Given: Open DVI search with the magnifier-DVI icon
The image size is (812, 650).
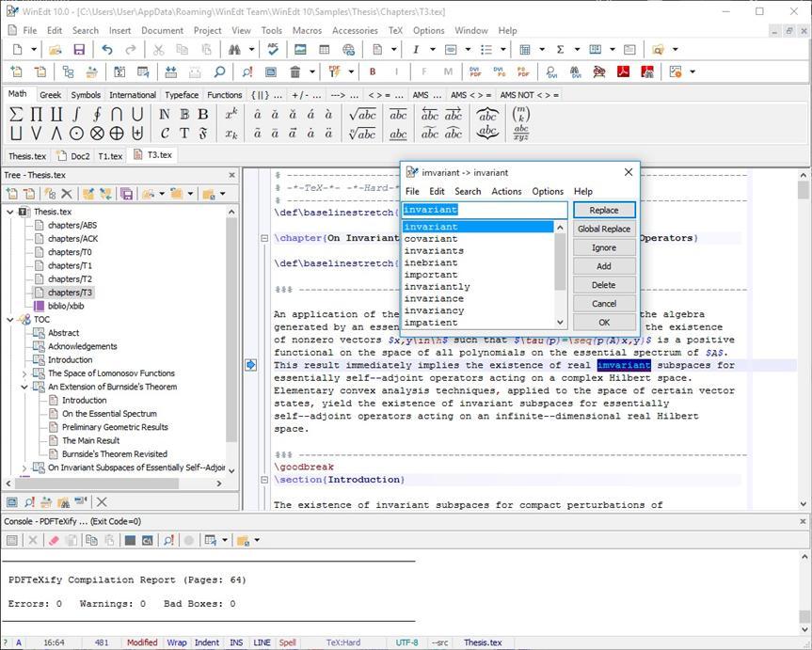Looking at the screenshot, I should pyautogui.click(x=549, y=71).
